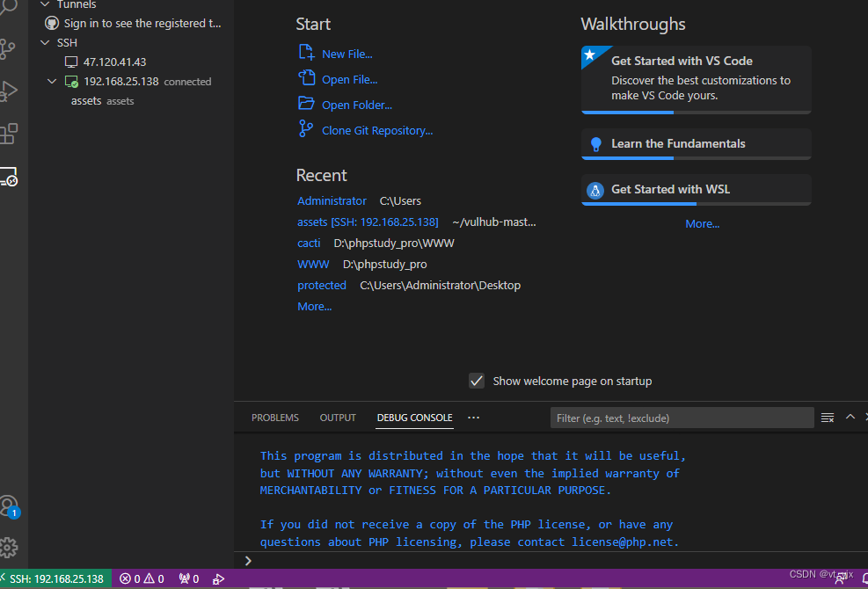The height and width of the screenshot is (589, 868).
Task: Click the Filter field in Debug Console
Action: coord(682,417)
